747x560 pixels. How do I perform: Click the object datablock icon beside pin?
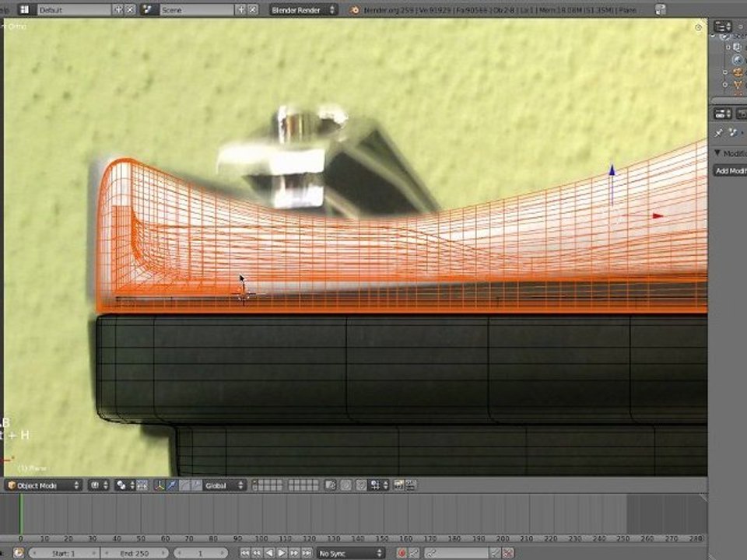[734, 132]
